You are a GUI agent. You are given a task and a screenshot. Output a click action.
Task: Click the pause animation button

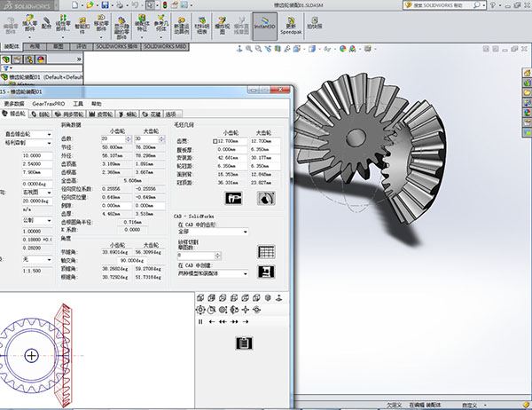coord(200,321)
